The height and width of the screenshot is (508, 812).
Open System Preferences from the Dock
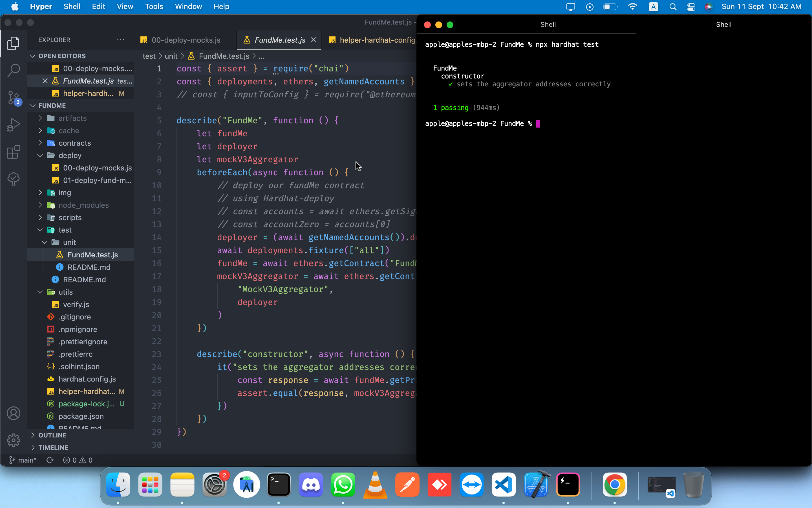tap(214, 485)
